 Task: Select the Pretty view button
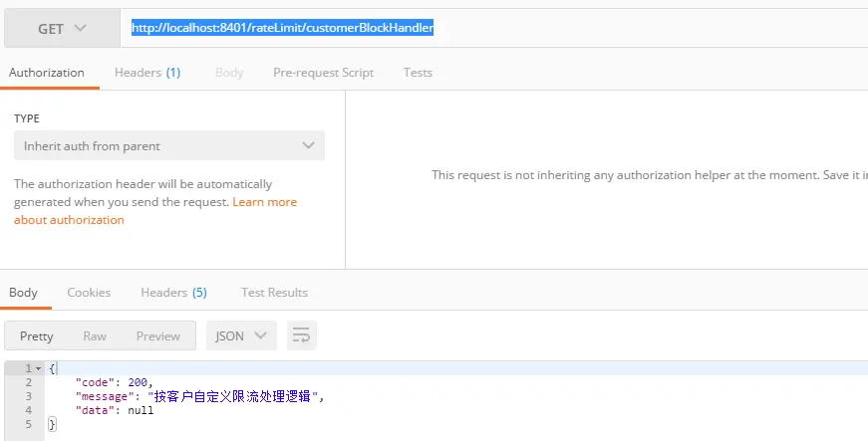pos(37,336)
